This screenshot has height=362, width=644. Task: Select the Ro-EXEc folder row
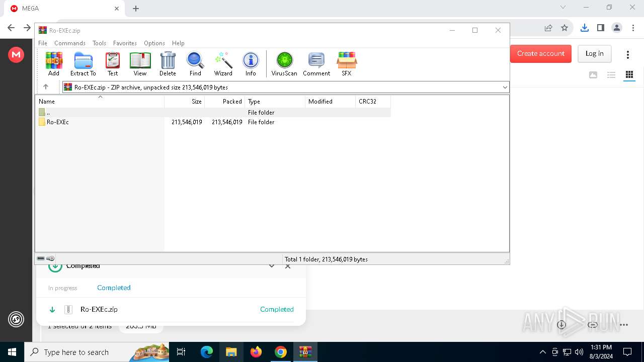point(213,122)
